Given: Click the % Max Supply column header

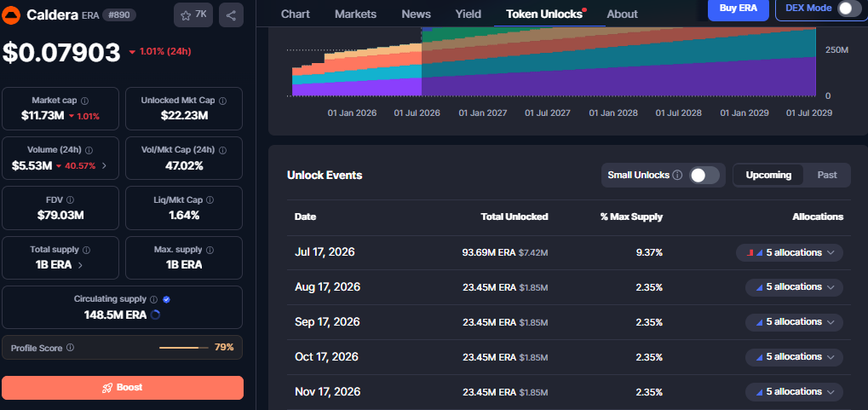Looking at the screenshot, I should click(x=632, y=217).
